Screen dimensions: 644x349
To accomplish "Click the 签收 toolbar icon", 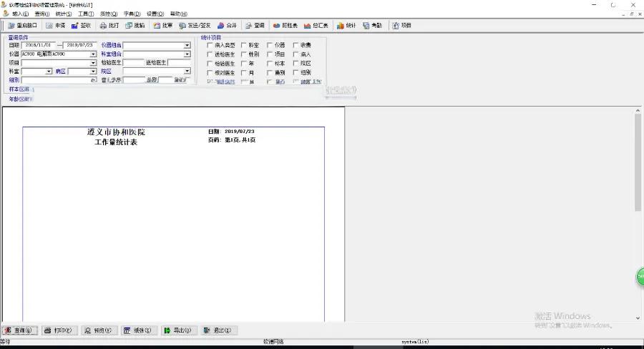I will coord(81,26).
